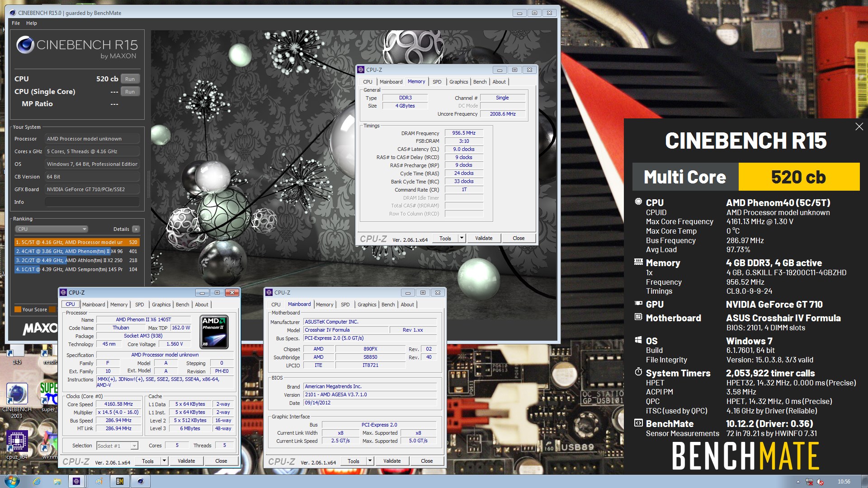Open Graphics tab in Memory CPU-Z window
The height and width of the screenshot is (488, 868).
[x=458, y=82]
